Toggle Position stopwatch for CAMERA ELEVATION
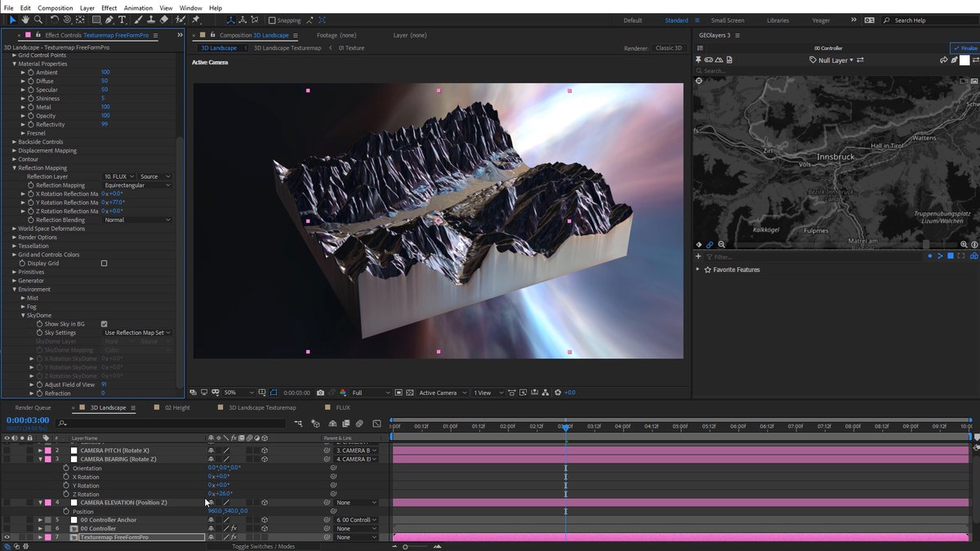980x551 pixels. coord(66,511)
